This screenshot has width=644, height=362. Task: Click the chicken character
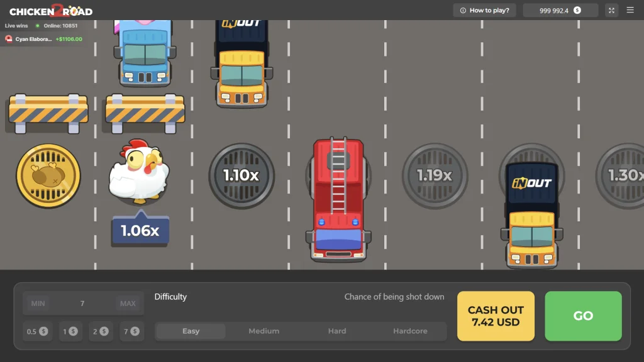tap(139, 172)
